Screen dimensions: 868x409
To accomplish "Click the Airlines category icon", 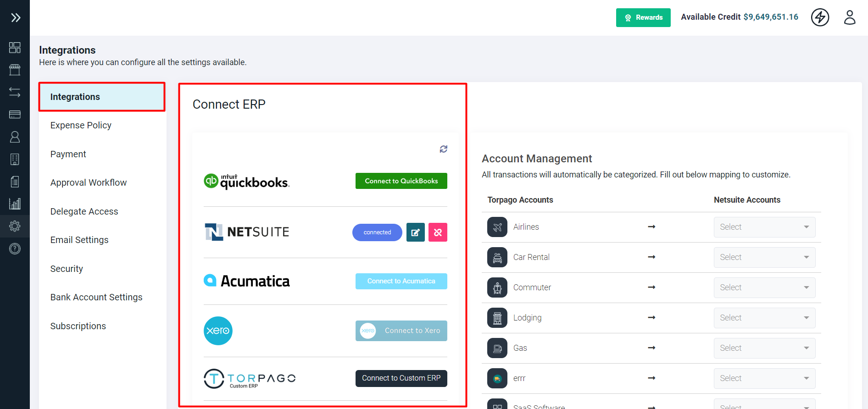I will (x=497, y=227).
